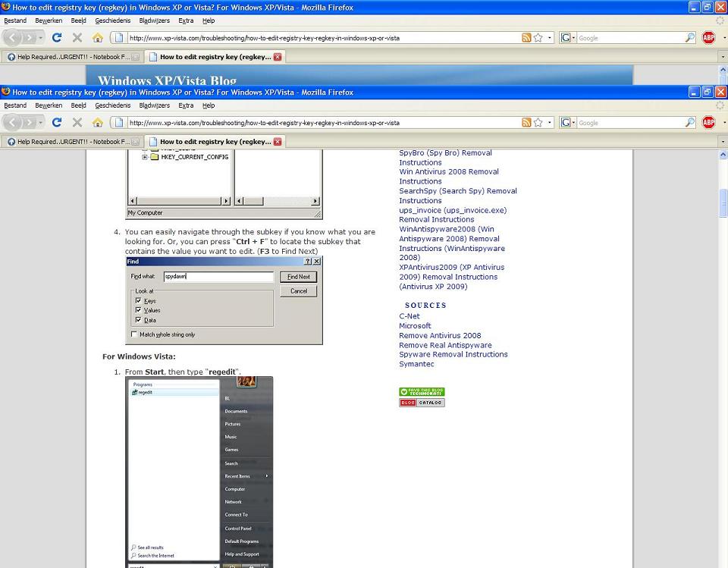Click Adblock Plus icon in foreground Firefox window
Viewport: 728px width, 568px height.
pyautogui.click(x=708, y=123)
